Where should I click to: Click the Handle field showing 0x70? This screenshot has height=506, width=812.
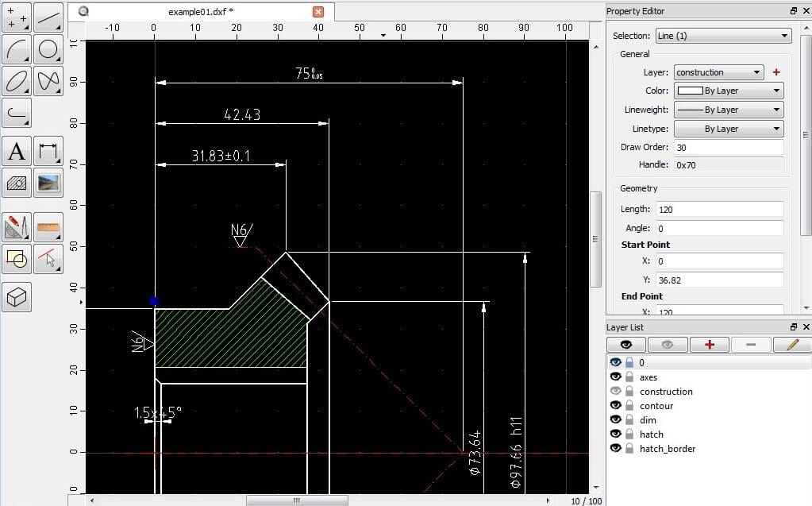729,165
